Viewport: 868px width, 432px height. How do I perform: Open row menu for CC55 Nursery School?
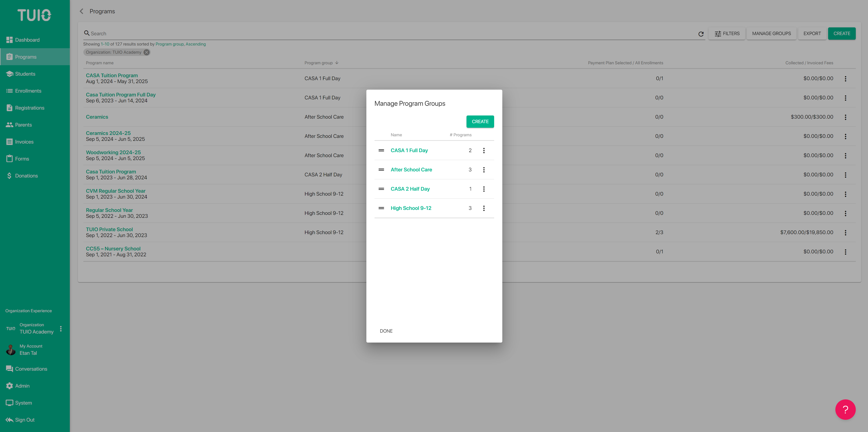pos(845,252)
